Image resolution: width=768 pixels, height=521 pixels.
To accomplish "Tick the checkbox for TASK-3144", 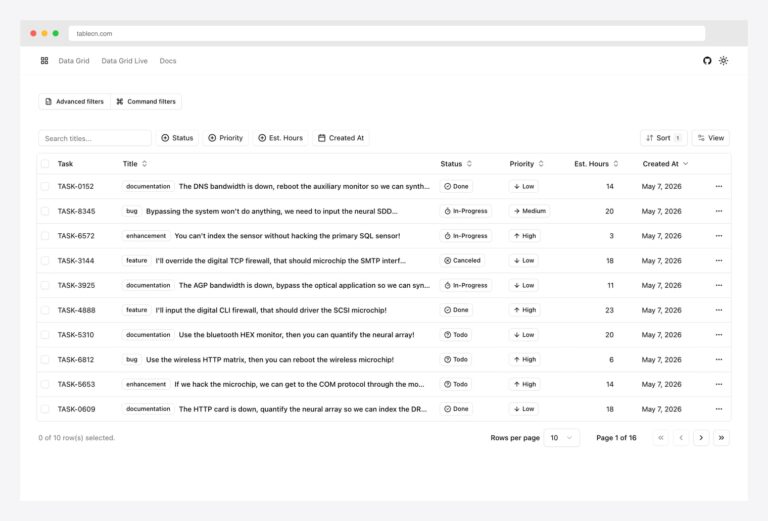I will 45,260.
